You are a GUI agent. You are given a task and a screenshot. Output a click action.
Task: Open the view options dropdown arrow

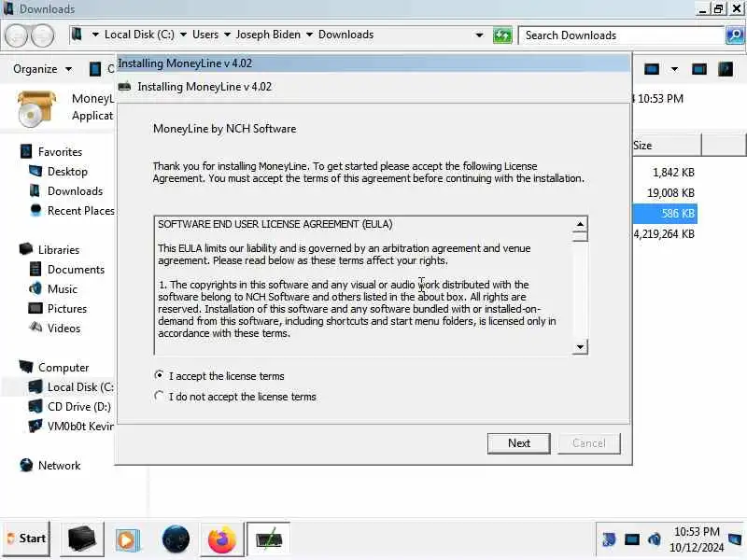[x=674, y=69]
